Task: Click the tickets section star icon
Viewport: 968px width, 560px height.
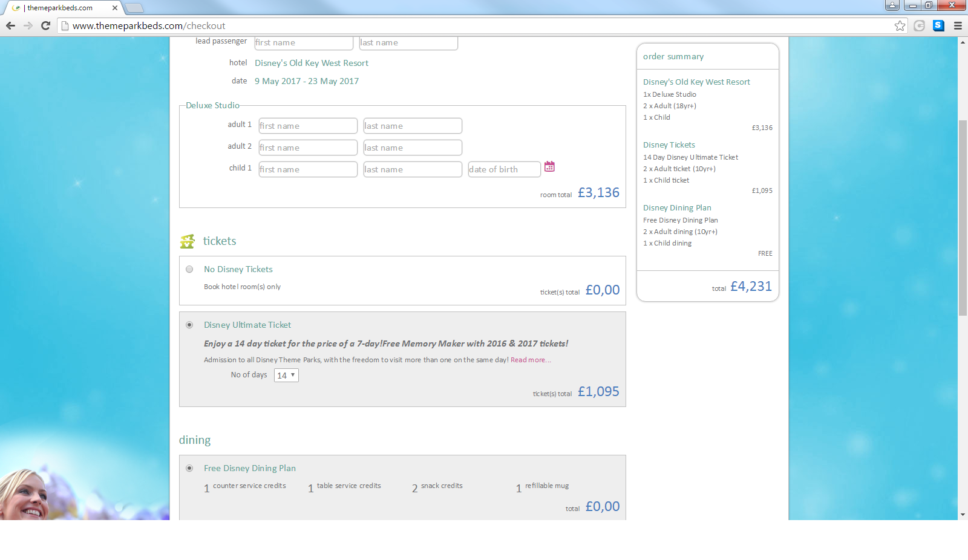Action: (188, 241)
